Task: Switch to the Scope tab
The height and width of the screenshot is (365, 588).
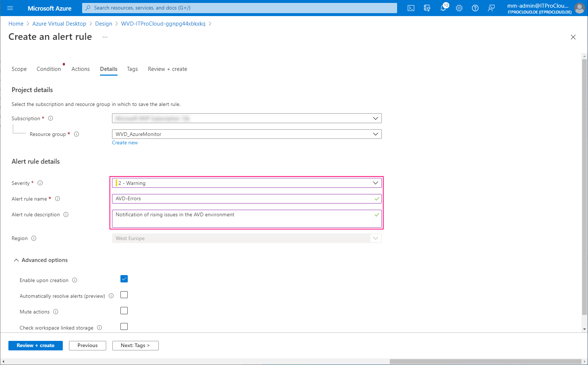Action: (19, 69)
